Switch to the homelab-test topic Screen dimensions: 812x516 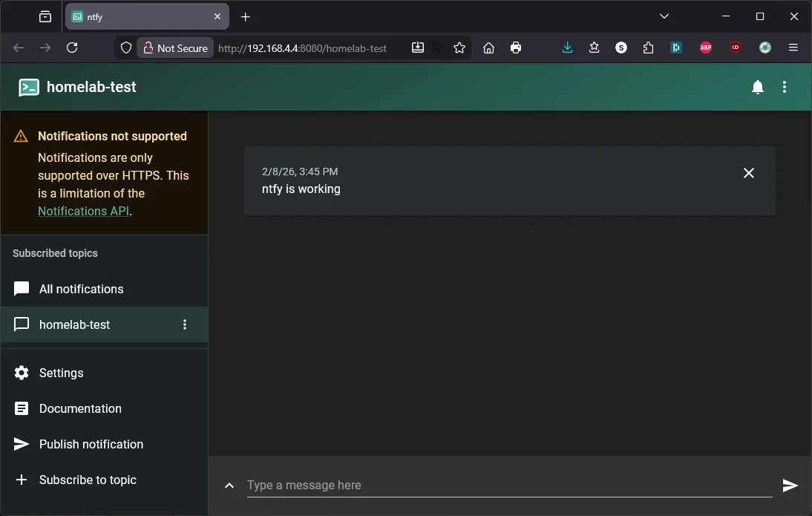tap(74, 324)
